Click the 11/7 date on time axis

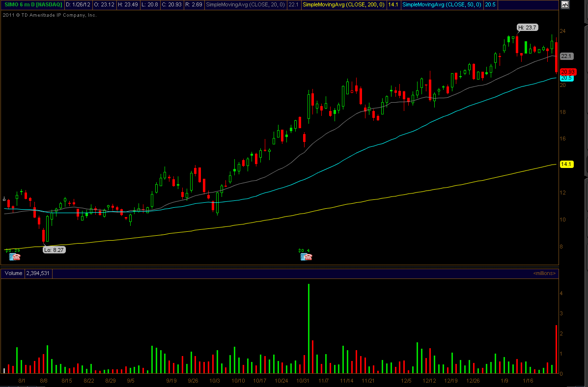coord(324,381)
